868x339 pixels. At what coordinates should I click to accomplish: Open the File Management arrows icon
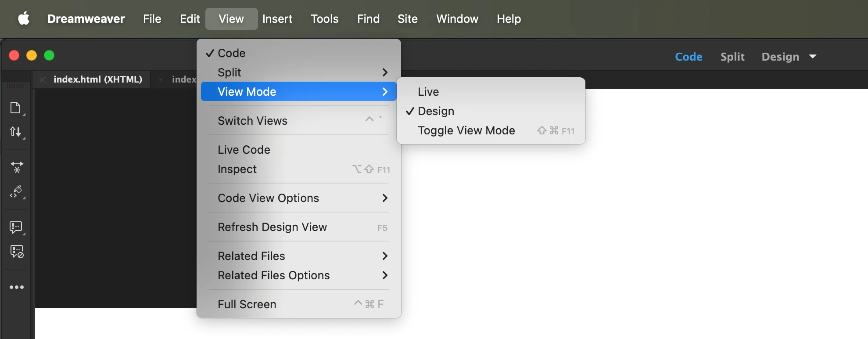pyautogui.click(x=16, y=132)
